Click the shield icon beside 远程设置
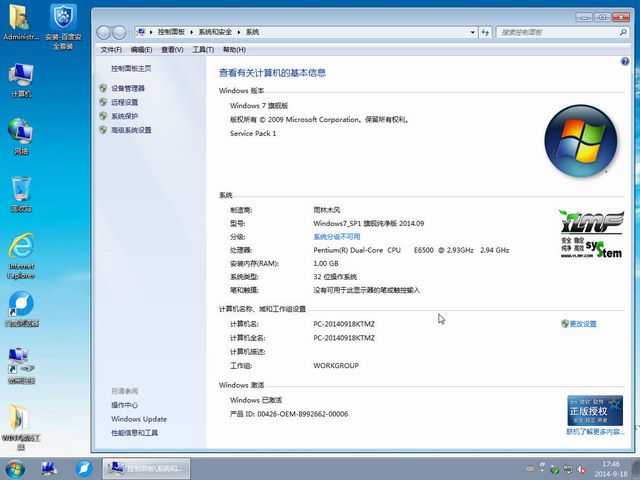 tap(103, 102)
